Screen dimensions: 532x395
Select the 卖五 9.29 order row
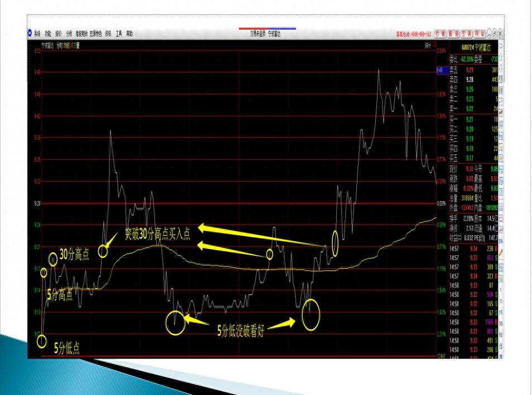[473, 70]
